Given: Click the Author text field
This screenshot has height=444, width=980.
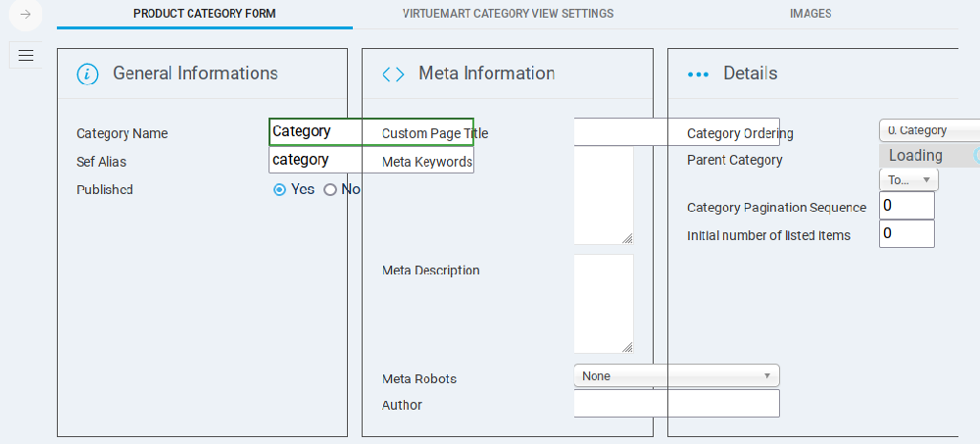Looking at the screenshot, I should click(x=676, y=404).
